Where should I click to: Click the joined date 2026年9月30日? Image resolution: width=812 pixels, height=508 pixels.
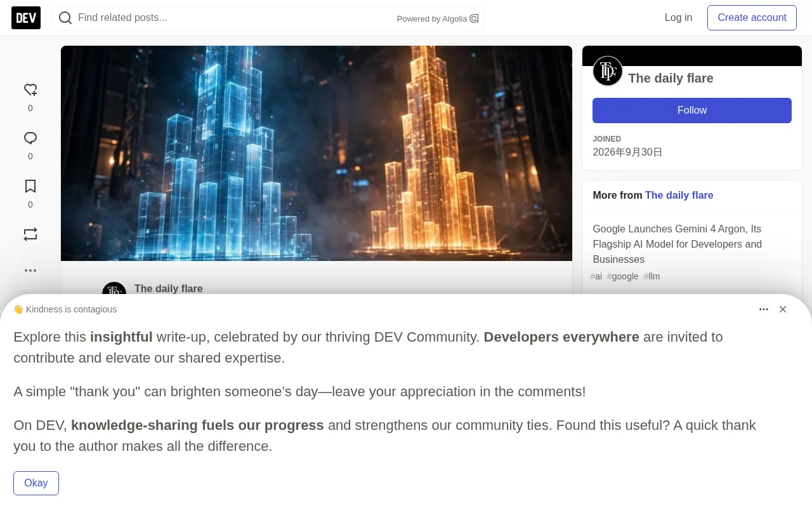point(627,152)
